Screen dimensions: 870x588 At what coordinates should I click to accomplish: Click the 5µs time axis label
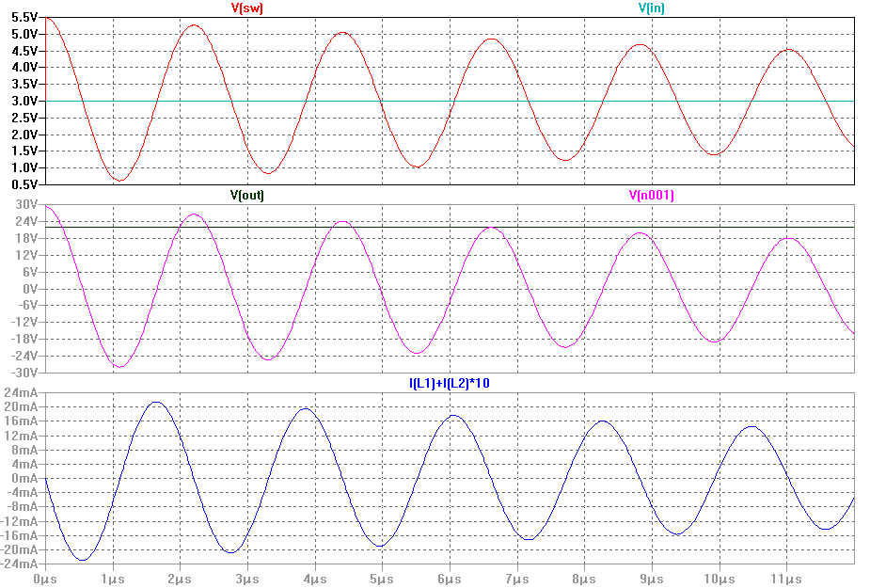click(x=382, y=580)
